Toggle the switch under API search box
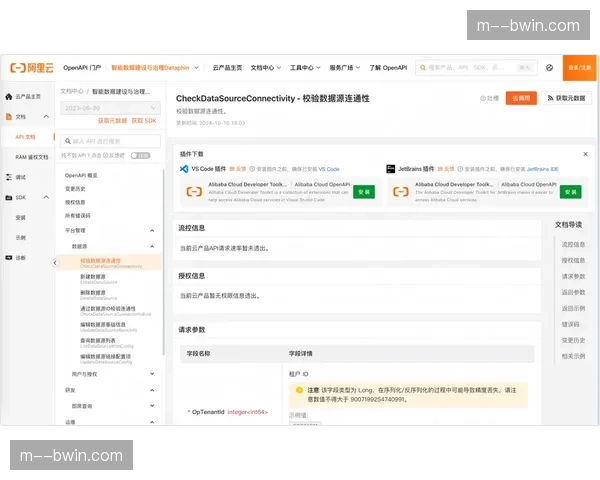The width and height of the screenshot is (600, 480). [x=140, y=155]
